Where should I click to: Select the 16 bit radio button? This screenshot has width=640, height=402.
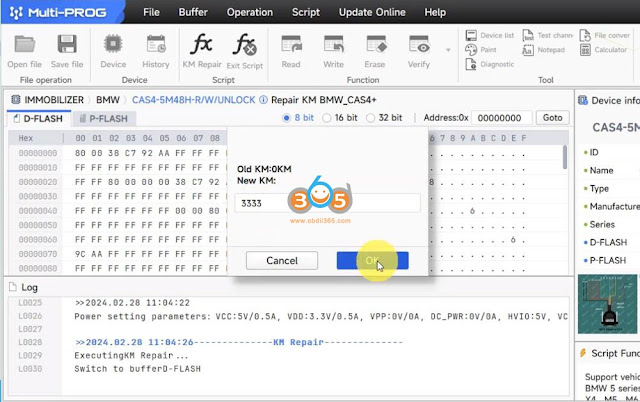[x=327, y=118]
